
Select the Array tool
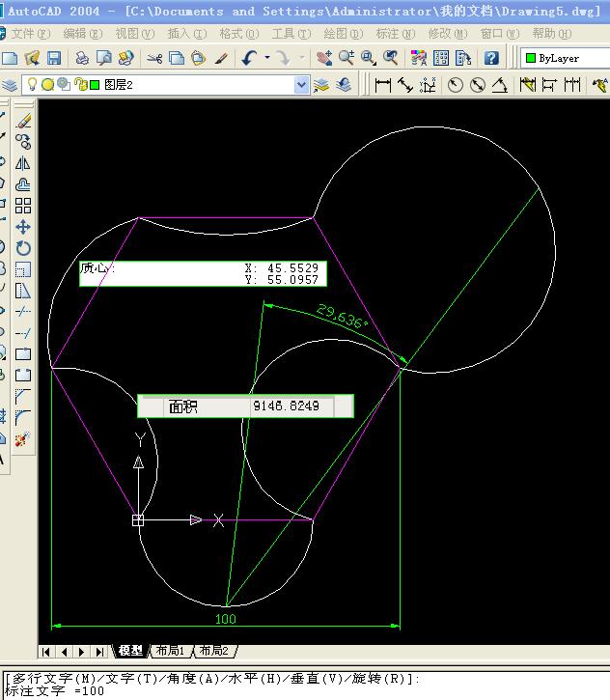(x=23, y=206)
